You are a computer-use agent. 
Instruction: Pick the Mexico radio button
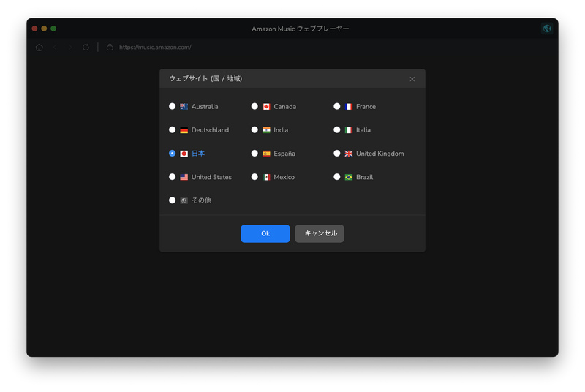pos(254,177)
